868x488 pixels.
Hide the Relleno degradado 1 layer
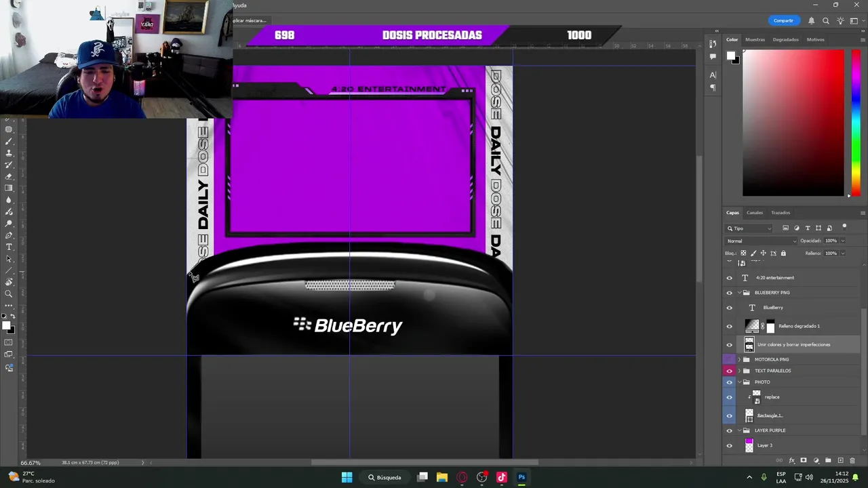point(730,326)
